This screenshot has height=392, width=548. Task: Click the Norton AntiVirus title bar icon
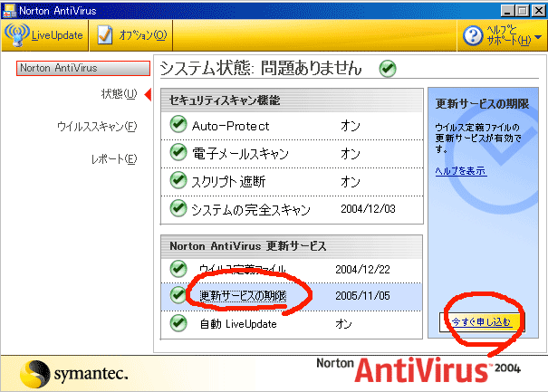pyautogui.click(x=9, y=11)
